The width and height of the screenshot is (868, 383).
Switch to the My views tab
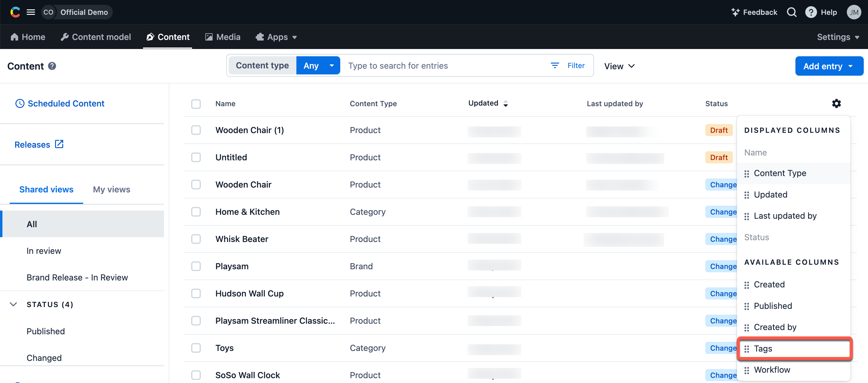[112, 189]
